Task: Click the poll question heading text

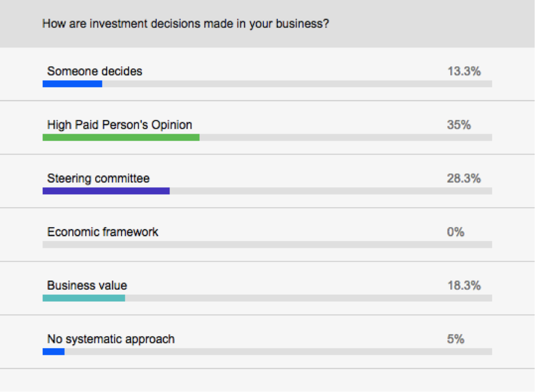Action: (185, 23)
